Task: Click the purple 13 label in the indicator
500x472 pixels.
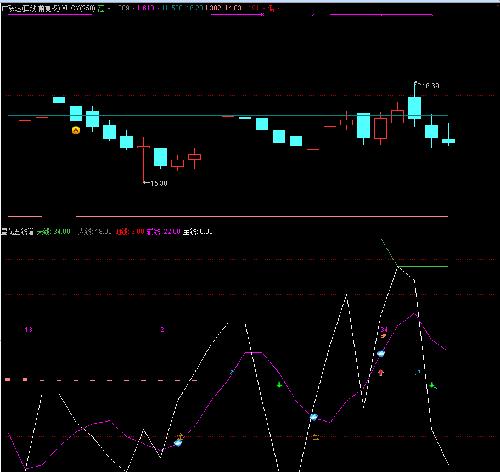Action: (x=28, y=330)
